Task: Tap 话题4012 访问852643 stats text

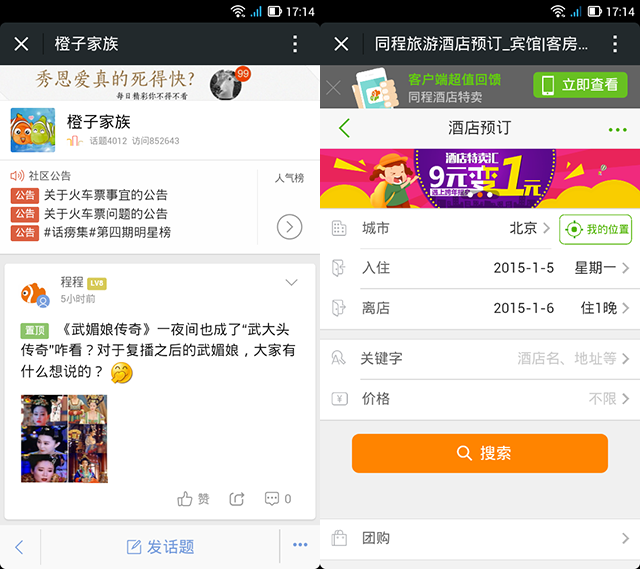Action: [x=134, y=141]
